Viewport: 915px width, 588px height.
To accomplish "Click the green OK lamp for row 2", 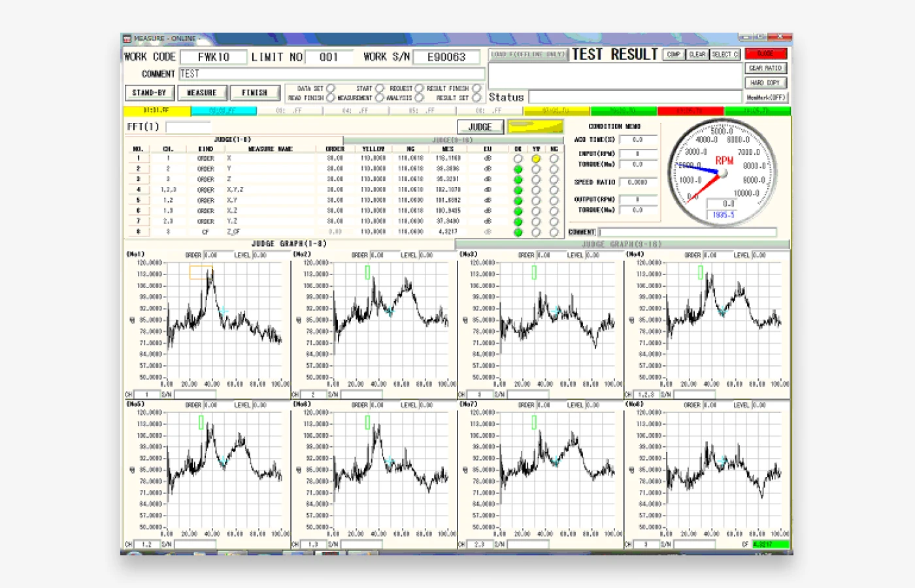I will (x=518, y=169).
